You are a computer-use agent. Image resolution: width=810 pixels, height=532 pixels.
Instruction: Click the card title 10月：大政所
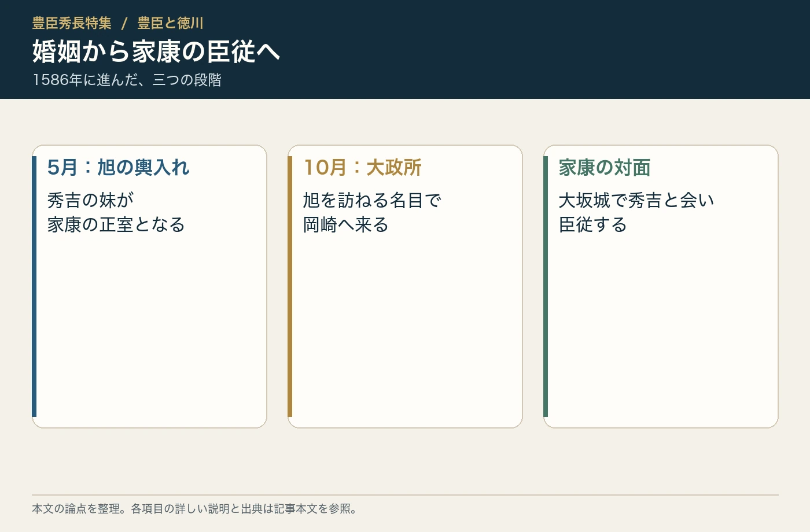(x=363, y=168)
